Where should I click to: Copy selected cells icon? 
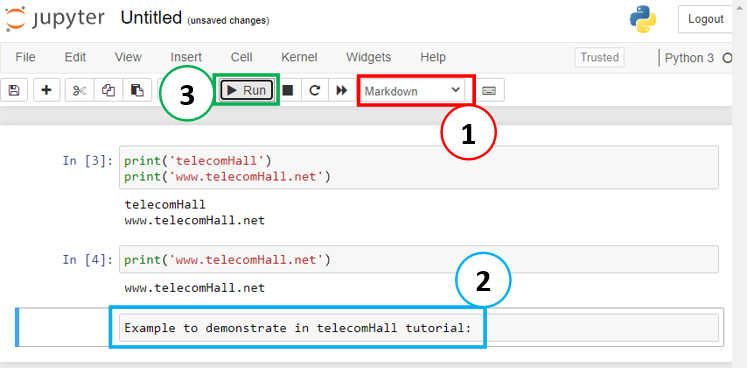(108, 91)
